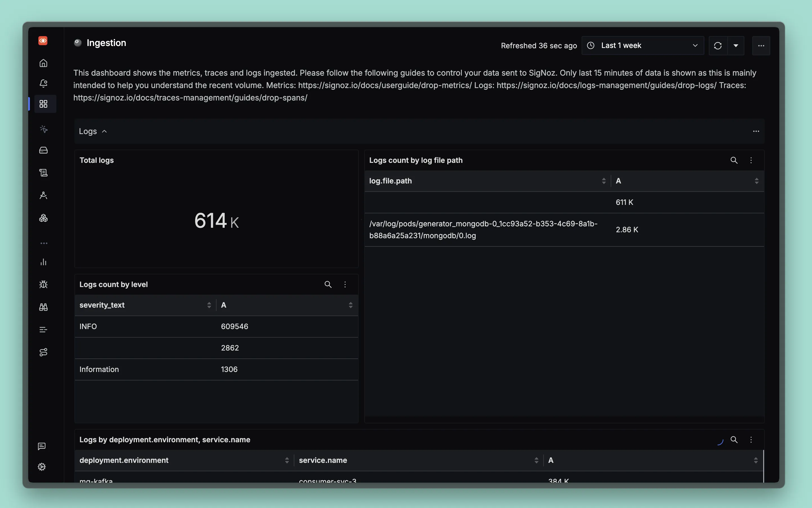Click the Ingestion dashboard title
The width and height of the screenshot is (812, 508).
[x=106, y=43]
